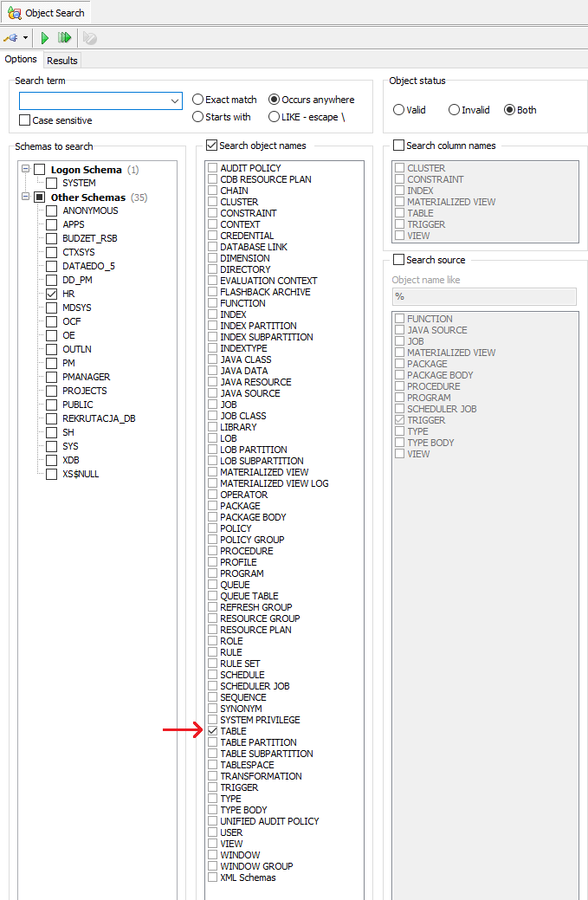Screen dimensions: 588x900
Task: Click the greyed-out stop search icon
Action: (x=90, y=38)
